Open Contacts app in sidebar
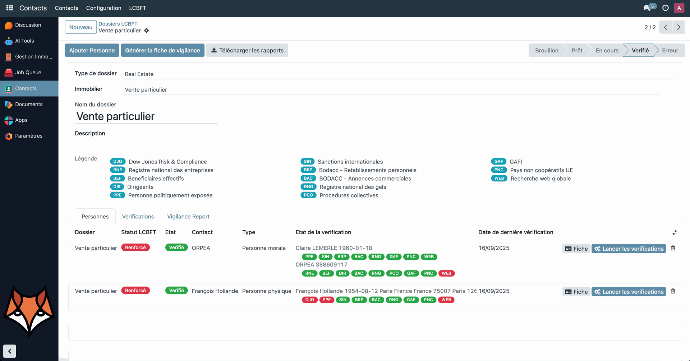The height and width of the screenshot is (361, 690). pyautogui.click(x=29, y=88)
